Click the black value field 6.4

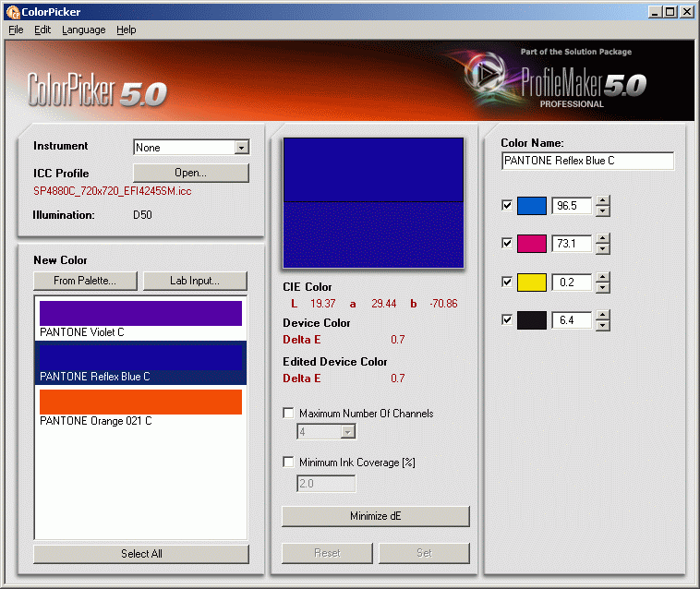572,320
